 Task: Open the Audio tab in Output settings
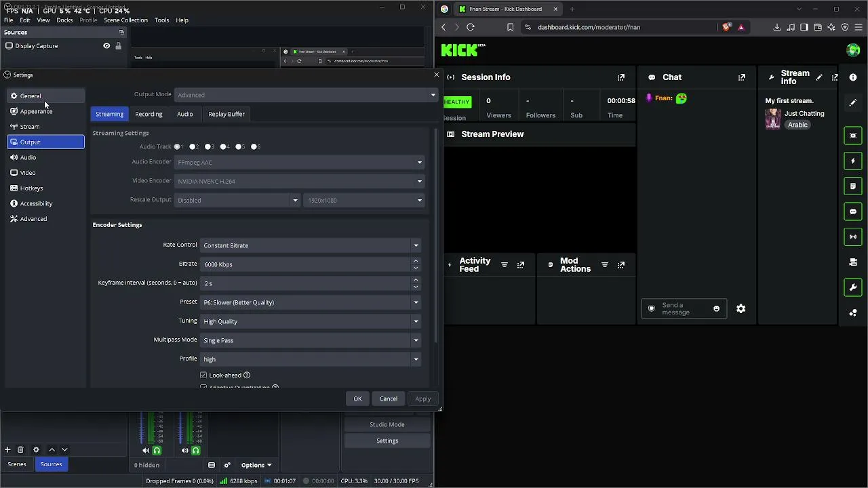(x=184, y=114)
